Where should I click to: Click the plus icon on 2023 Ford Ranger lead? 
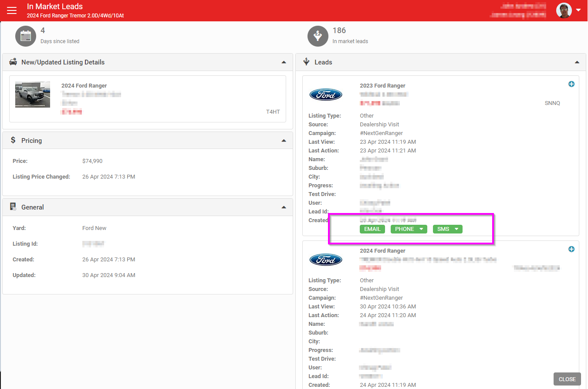[x=571, y=84]
